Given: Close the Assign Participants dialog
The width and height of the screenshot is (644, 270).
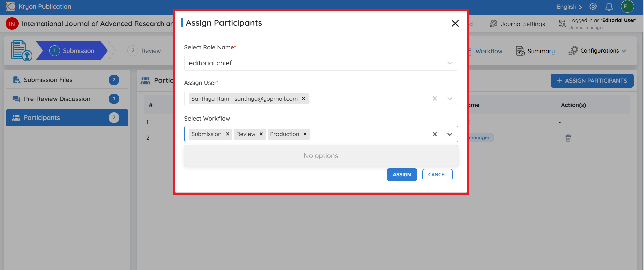Looking at the screenshot, I should [x=455, y=23].
